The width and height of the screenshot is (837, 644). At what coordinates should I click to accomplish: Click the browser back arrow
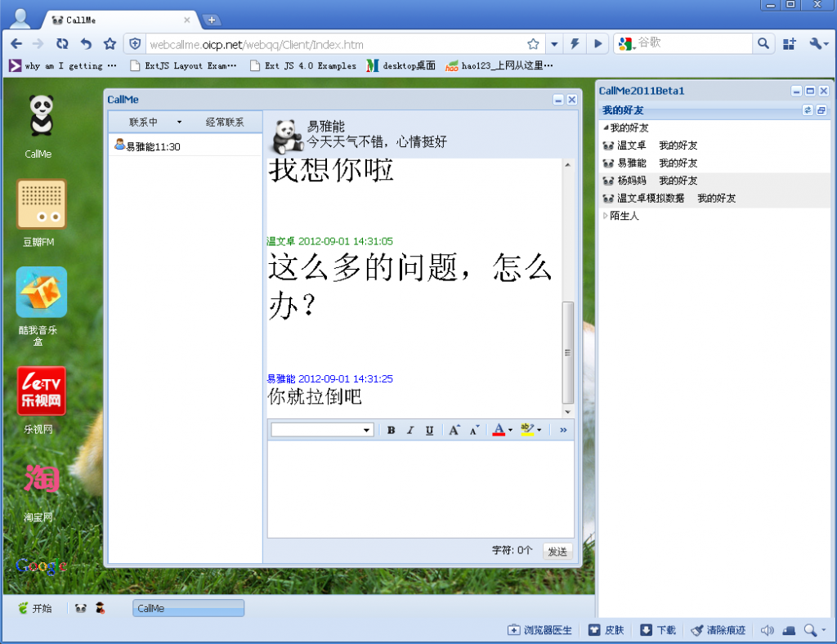click(x=16, y=44)
